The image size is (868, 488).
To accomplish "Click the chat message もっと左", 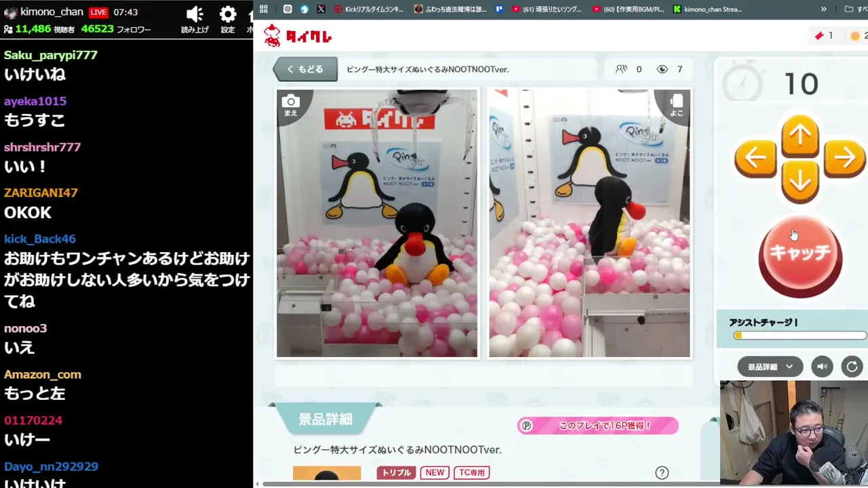I will point(35,393).
